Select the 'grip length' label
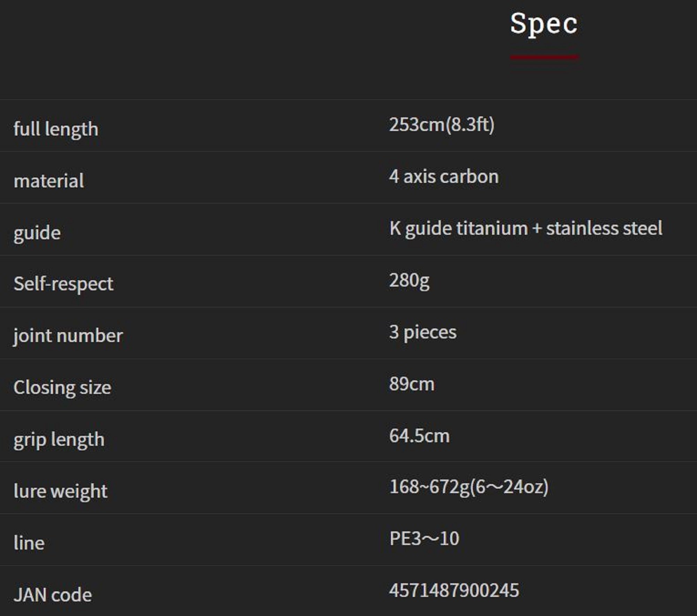 [x=59, y=439]
